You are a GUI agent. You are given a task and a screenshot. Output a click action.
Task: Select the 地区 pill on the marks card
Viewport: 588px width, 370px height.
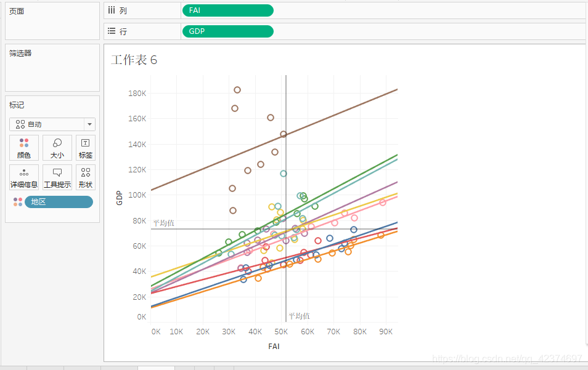pos(59,202)
